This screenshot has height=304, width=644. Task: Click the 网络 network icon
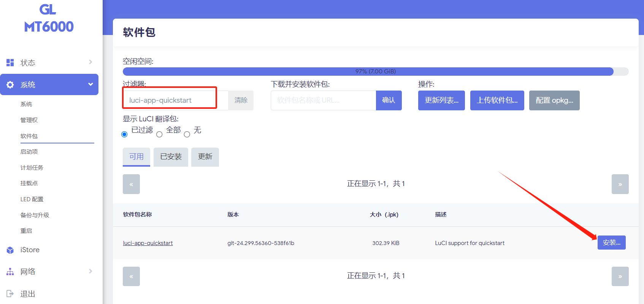10,272
